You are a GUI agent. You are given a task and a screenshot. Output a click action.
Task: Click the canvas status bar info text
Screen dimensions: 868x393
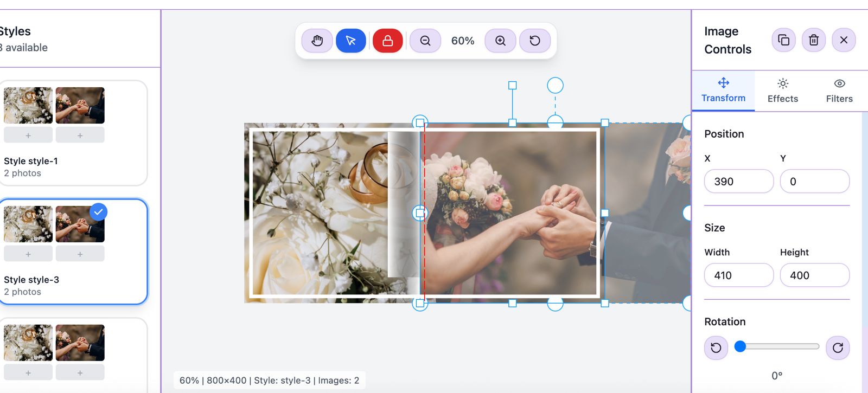click(x=269, y=381)
